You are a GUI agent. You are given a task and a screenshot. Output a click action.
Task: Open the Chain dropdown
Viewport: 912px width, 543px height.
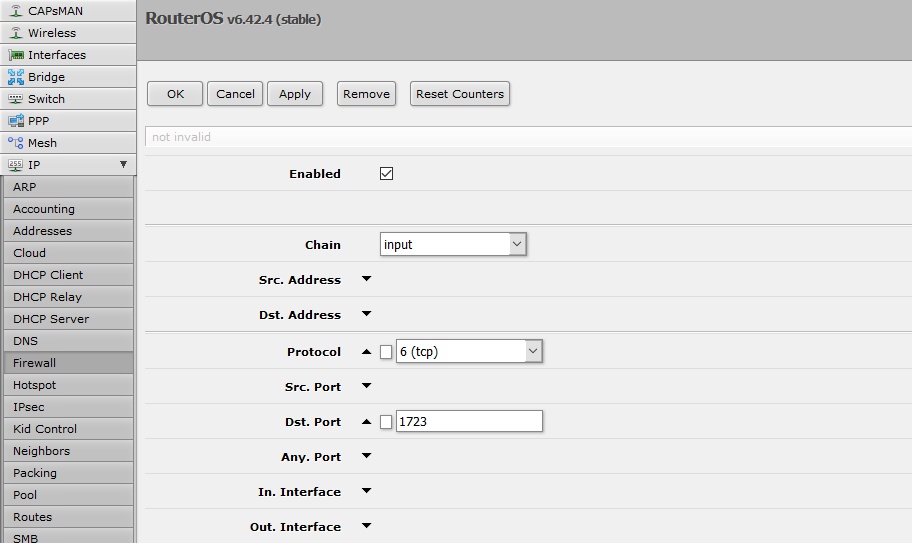[453, 244]
